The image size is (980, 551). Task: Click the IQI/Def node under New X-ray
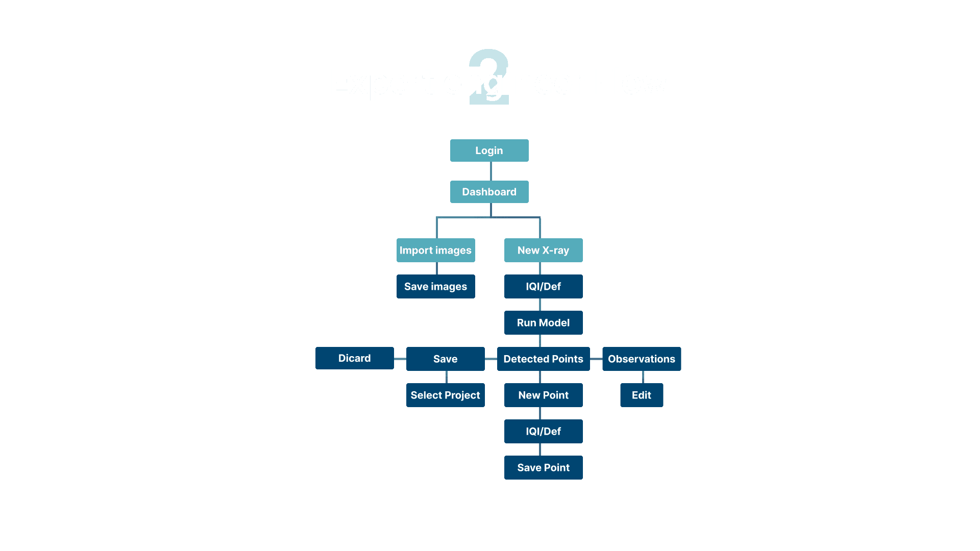tap(543, 286)
